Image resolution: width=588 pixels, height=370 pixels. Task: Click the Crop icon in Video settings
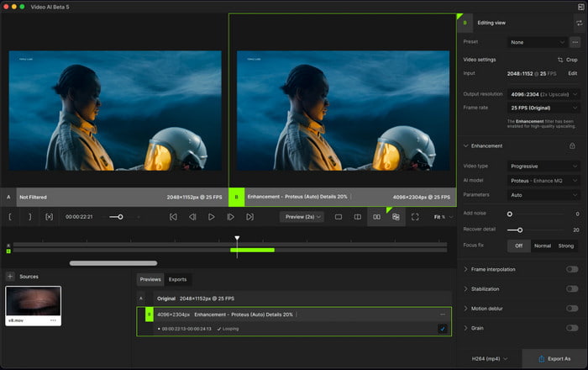coord(560,60)
